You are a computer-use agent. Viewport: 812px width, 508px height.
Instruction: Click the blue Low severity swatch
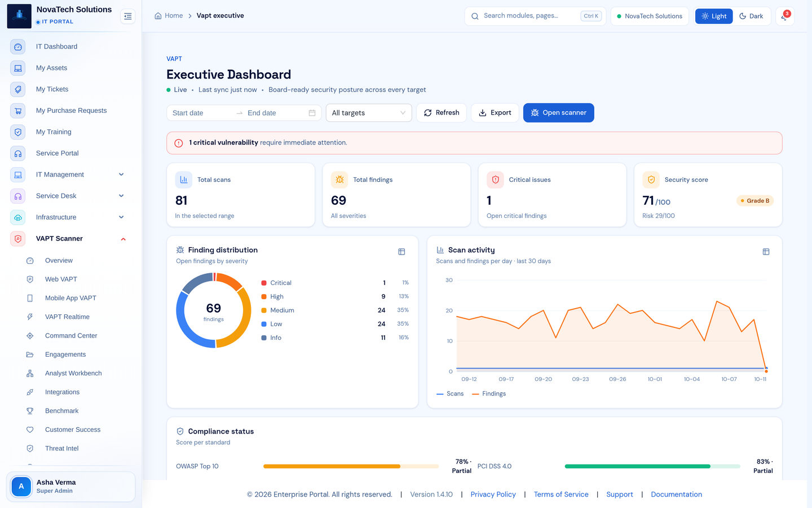point(264,324)
